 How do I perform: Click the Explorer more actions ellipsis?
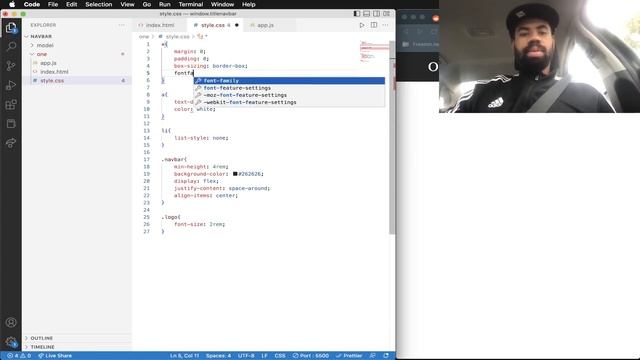[x=122, y=25]
